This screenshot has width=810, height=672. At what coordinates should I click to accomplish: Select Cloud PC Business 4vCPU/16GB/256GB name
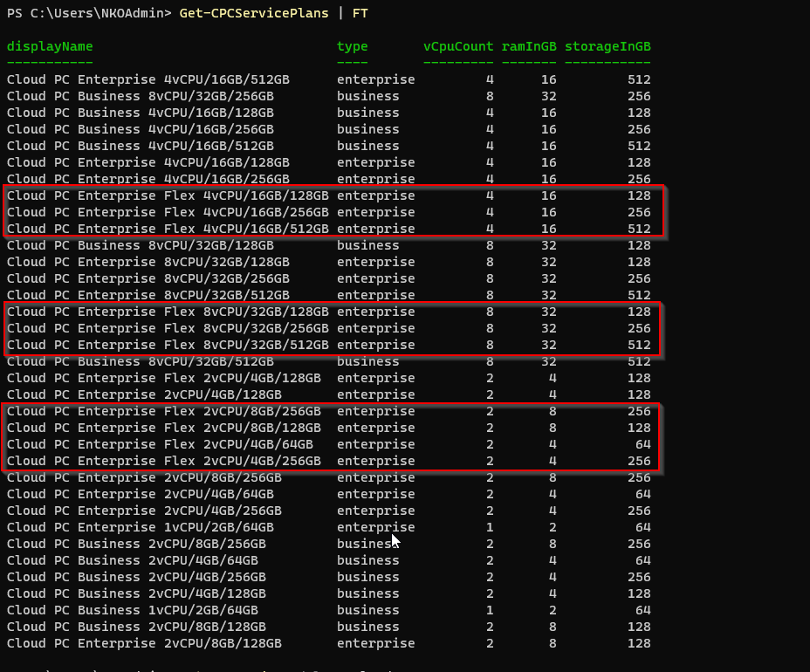pyautogui.click(x=140, y=129)
